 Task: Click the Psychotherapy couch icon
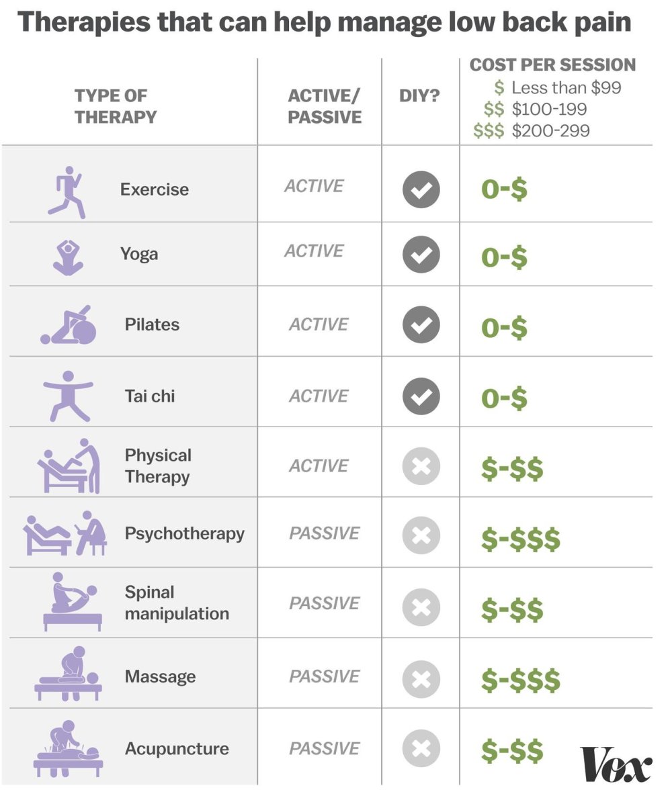coord(66,534)
